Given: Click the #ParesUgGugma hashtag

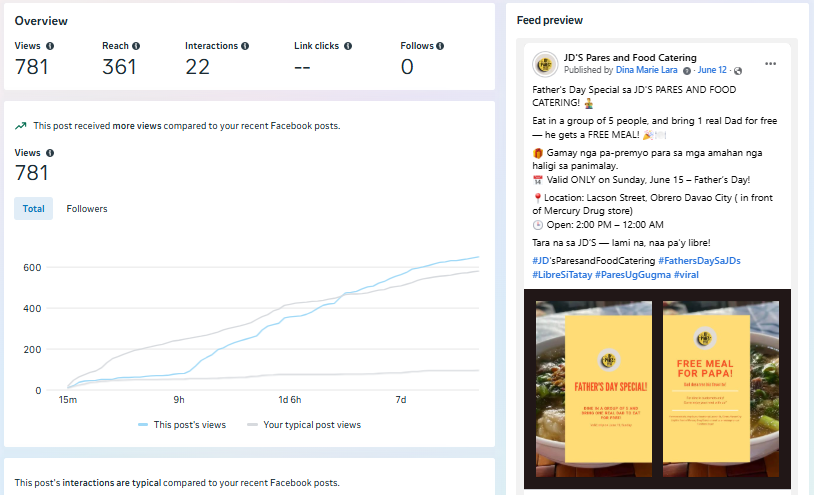Looking at the screenshot, I should tap(633, 274).
